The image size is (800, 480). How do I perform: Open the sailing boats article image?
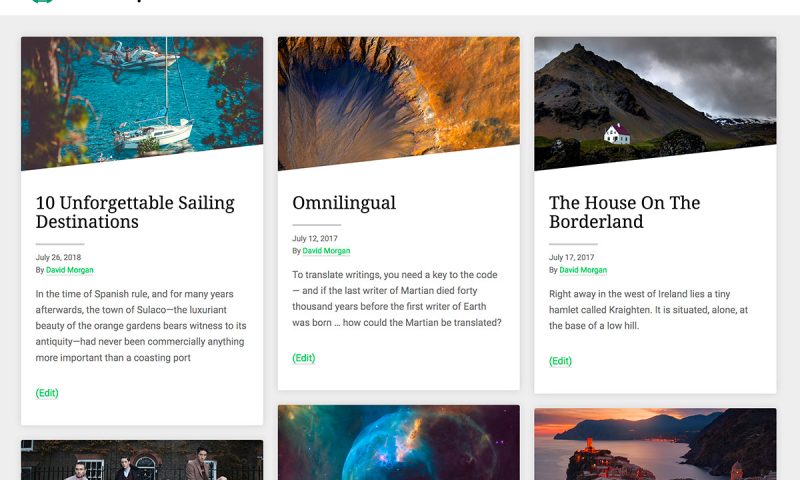tap(142, 103)
